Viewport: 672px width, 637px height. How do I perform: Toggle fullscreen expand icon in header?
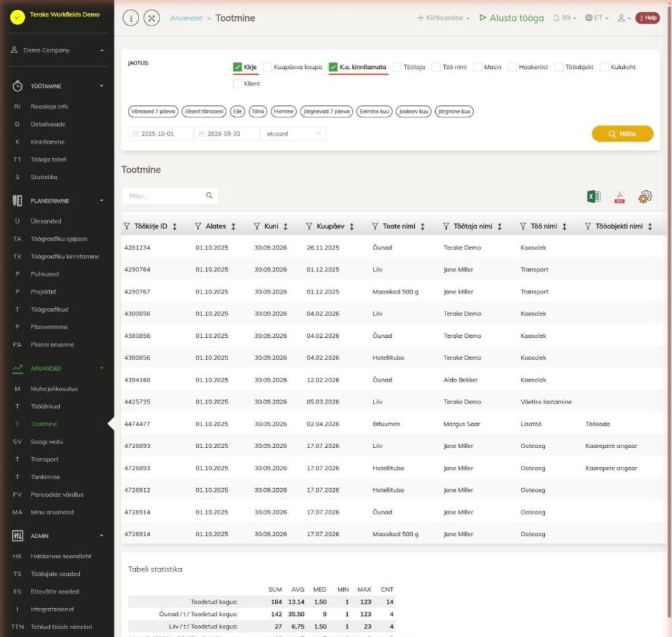pyautogui.click(x=152, y=18)
